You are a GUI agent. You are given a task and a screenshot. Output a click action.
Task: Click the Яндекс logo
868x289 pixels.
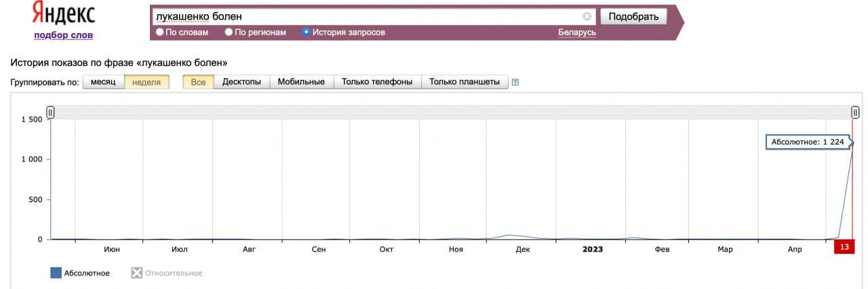click(64, 13)
